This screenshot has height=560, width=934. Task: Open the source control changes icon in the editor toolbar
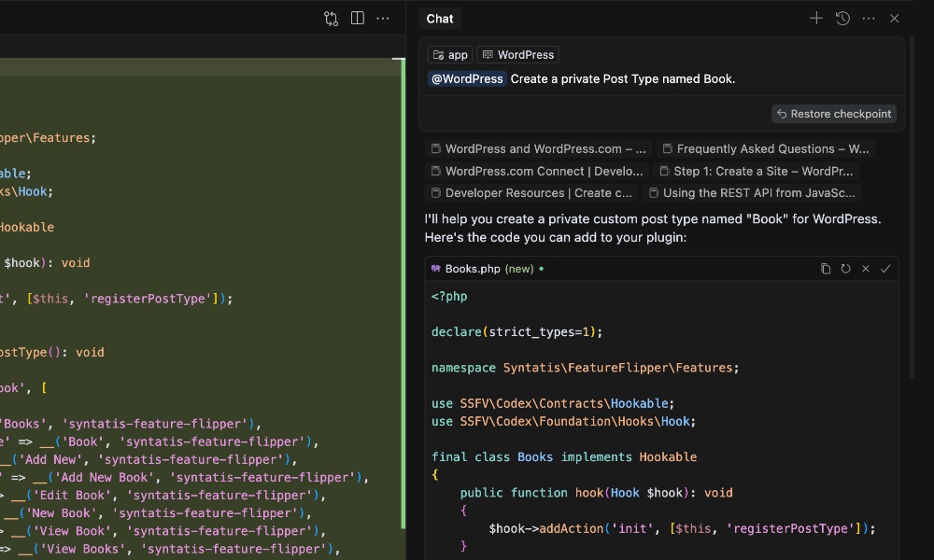[x=332, y=19]
